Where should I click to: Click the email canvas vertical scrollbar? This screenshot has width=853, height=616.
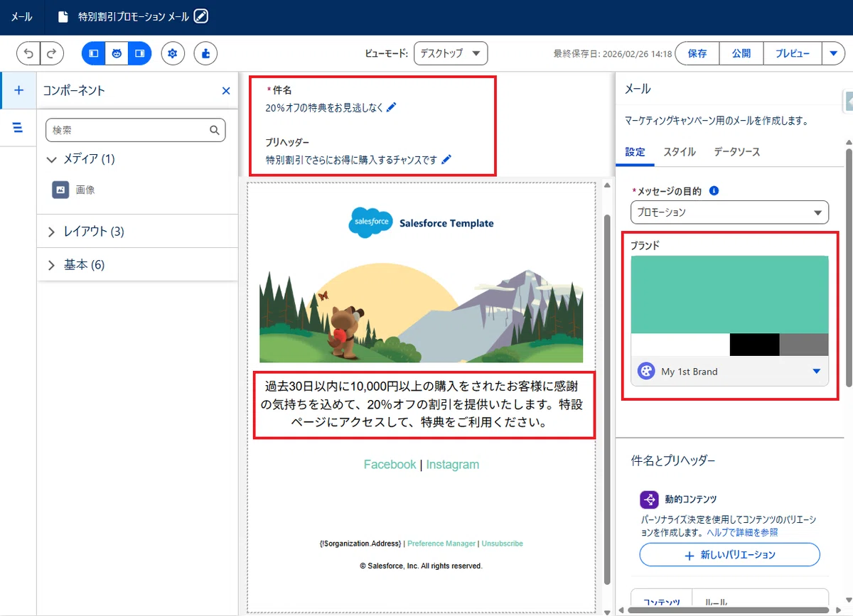606,398
